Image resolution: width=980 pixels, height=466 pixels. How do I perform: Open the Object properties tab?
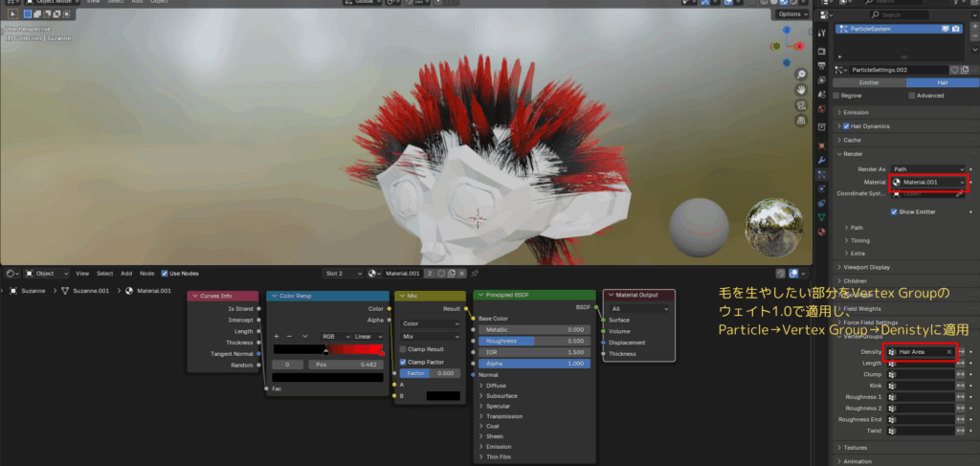click(x=822, y=145)
